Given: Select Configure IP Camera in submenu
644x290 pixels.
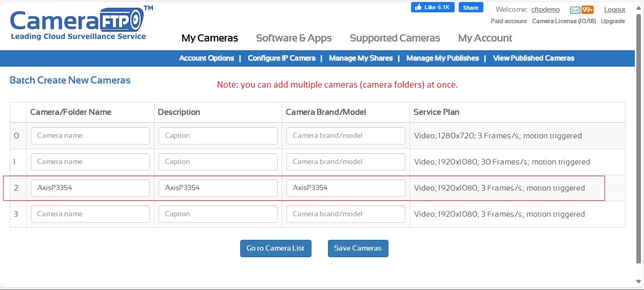Looking at the screenshot, I should [281, 58].
